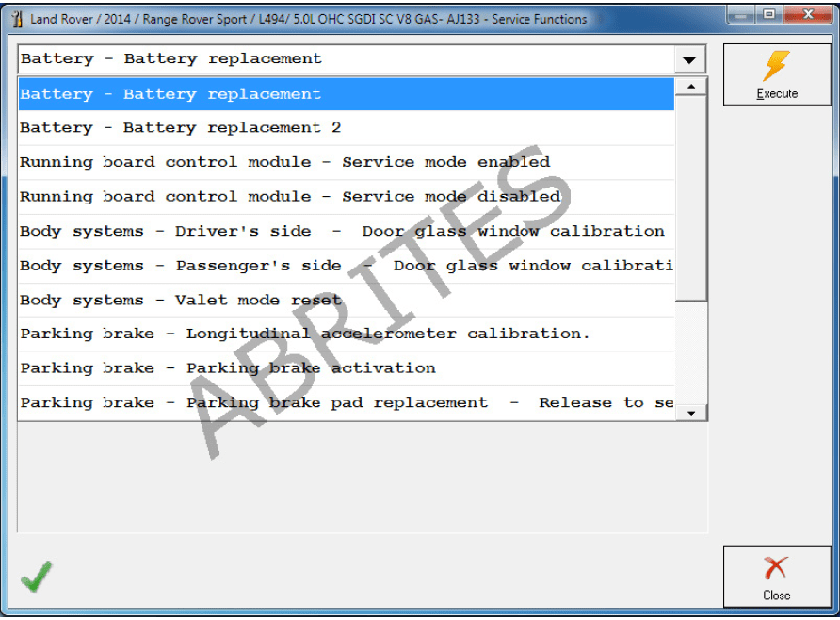Viewport: 840px width, 620px height.
Task: Click the list scroll down arrow
Action: [x=691, y=412]
